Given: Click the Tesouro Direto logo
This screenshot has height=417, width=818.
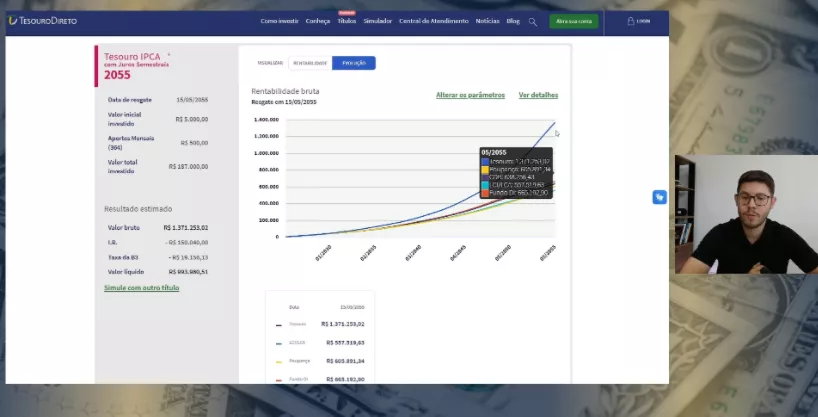Looking at the screenshot, I should coord(43,21).
